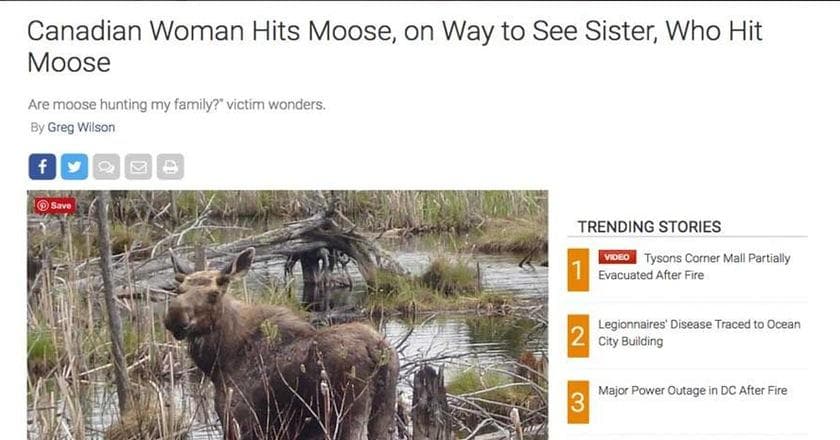Open Major Power Outage in DC story
This screenshot has width=840, height=440.
(693, 391)
